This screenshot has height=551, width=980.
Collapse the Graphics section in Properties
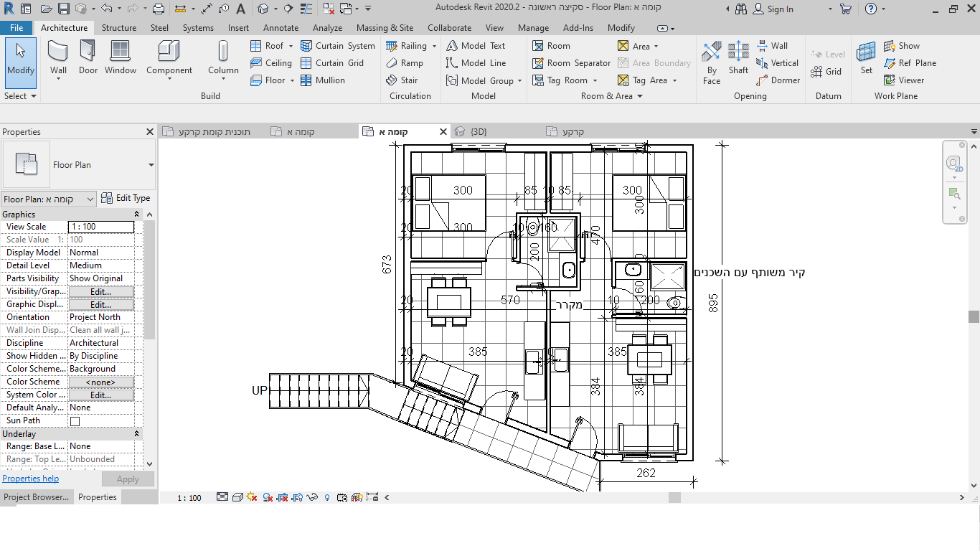[136, 215]
